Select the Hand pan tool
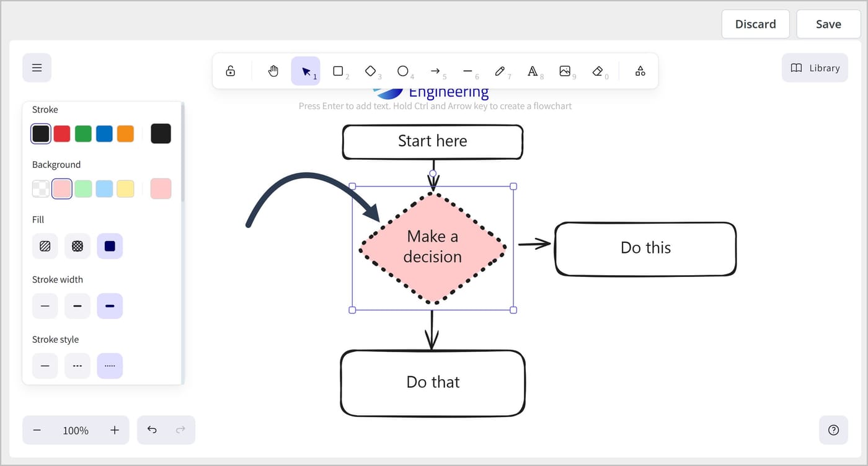 [273, 71]
